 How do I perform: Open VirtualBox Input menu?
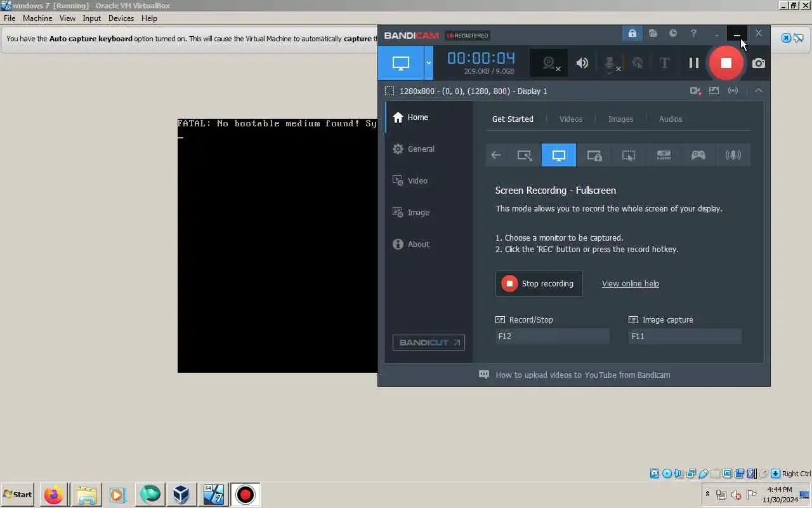(91, 18)
